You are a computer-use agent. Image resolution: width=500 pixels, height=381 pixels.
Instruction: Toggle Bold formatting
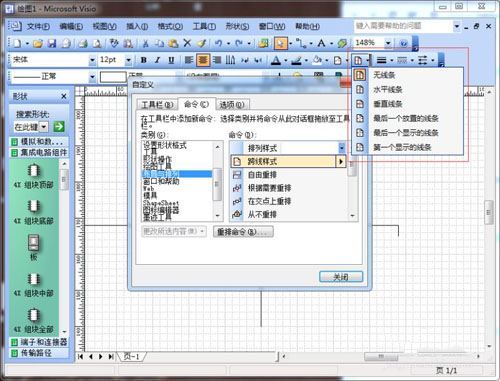point(144,60)
